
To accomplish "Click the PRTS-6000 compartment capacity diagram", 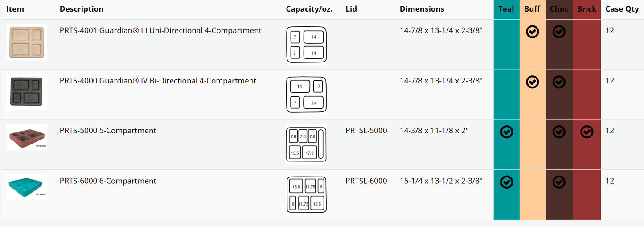I will (306, 195).
